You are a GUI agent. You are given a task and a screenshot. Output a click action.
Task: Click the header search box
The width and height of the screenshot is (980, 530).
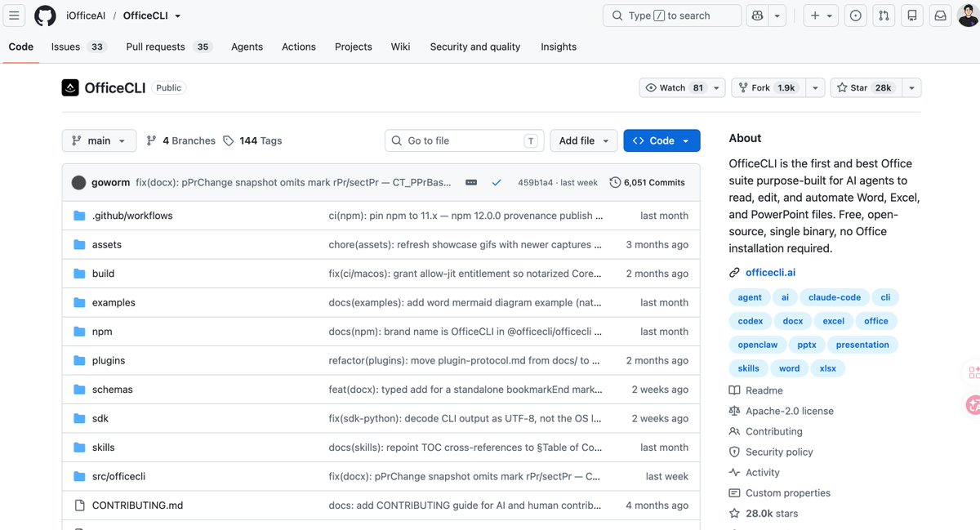[x=672, y=16]
